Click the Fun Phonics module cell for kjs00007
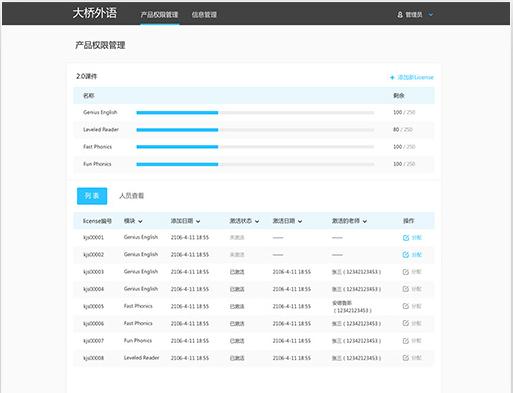Image resolution: width=513 pixels, height=393 pixels. (138, 341)
